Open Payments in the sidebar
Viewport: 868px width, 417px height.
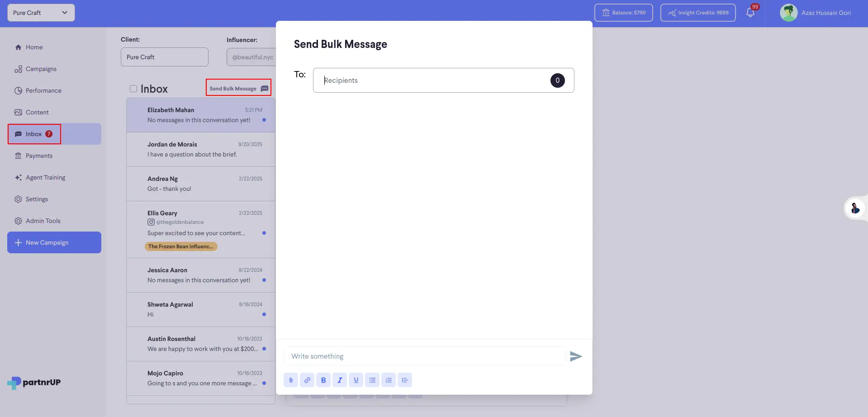[x=54, y=156]
